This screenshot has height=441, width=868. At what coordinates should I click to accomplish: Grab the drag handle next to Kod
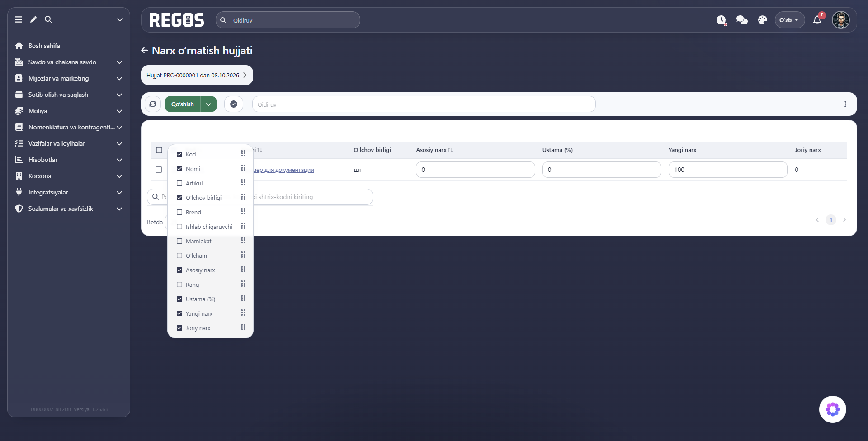point(243,154)
